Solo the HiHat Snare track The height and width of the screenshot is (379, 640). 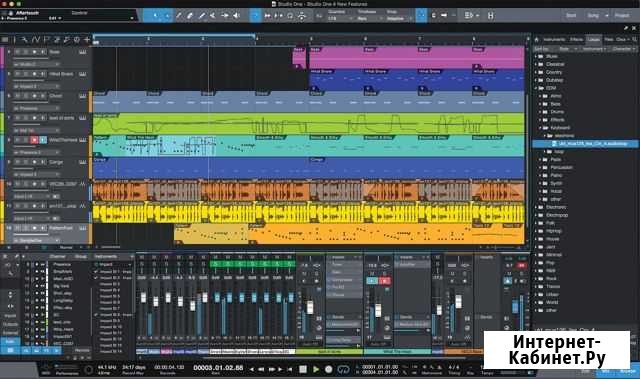pos(26,74)
